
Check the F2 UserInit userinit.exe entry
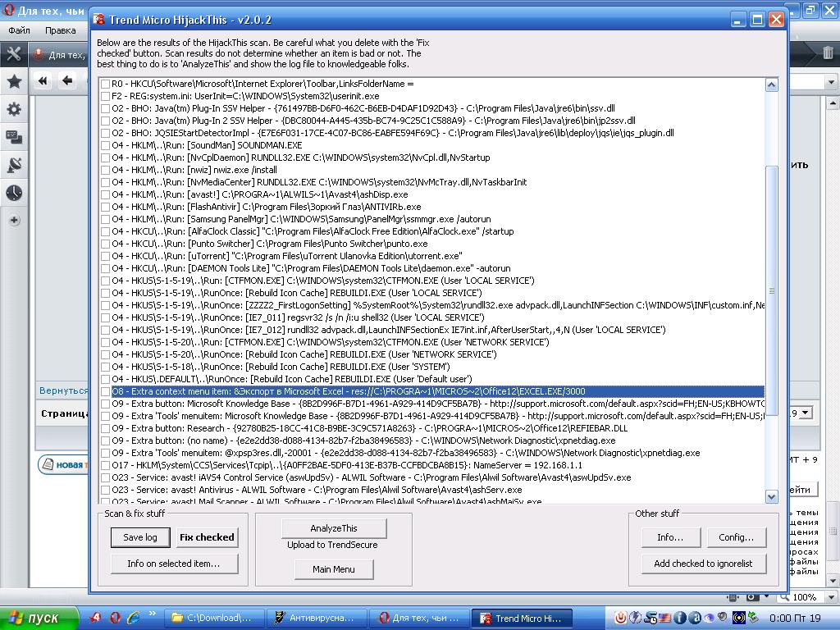tap(105, 96)
